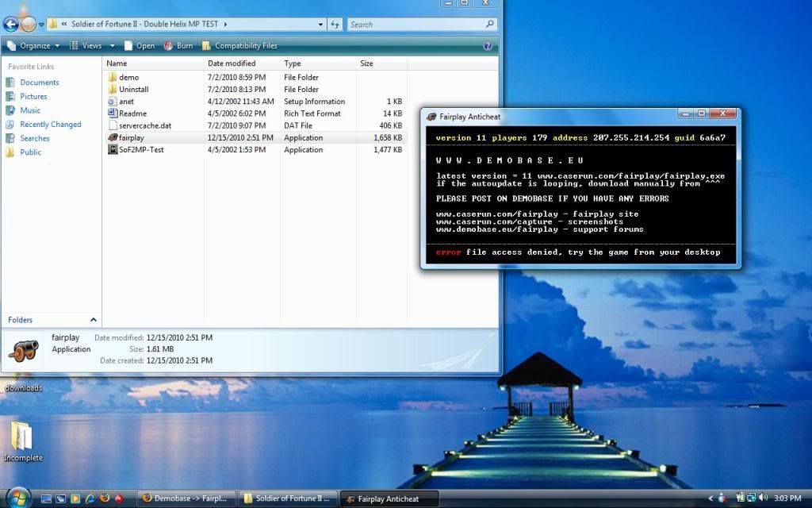Click the Forward navigation arrow in Explorer

pyautogui.click(x=29, y=25)
